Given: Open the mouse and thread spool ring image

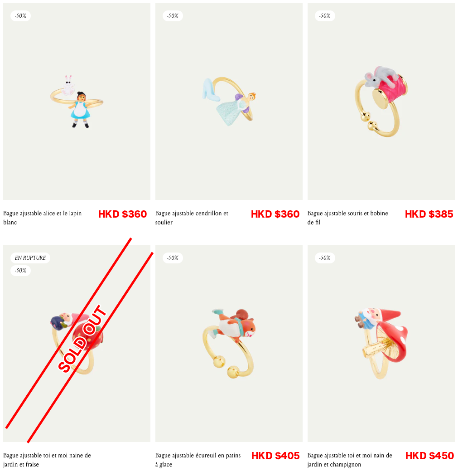Looking at the screenshot, I should (x=381, y=102).
